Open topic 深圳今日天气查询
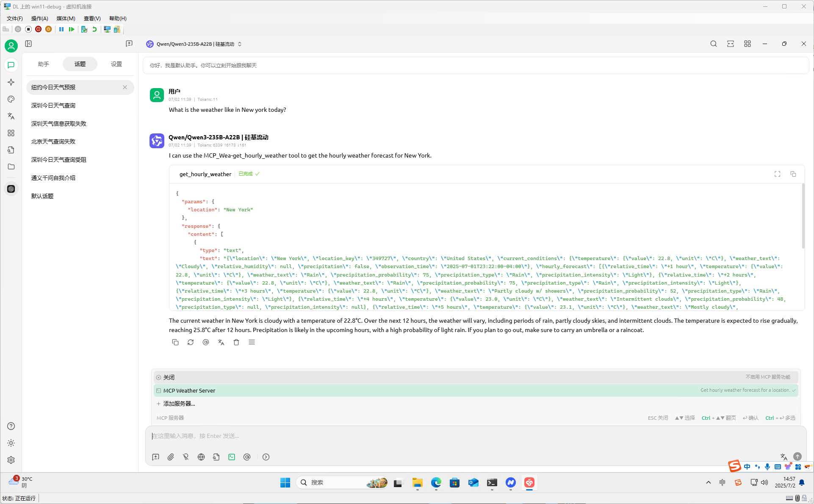Image resolution: width=814 pixels, height=504 pixels. (x=53, y=105)
